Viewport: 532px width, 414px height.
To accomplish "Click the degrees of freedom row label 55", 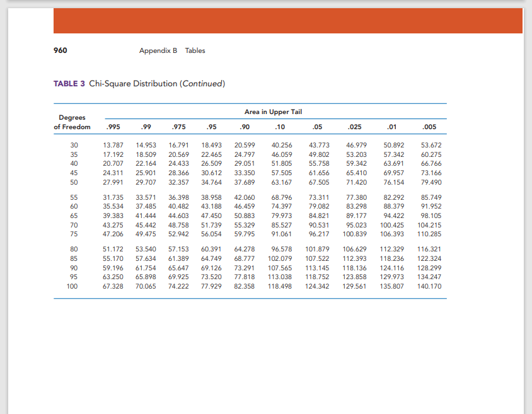I will pyautogui.click(x=74, y=197).
